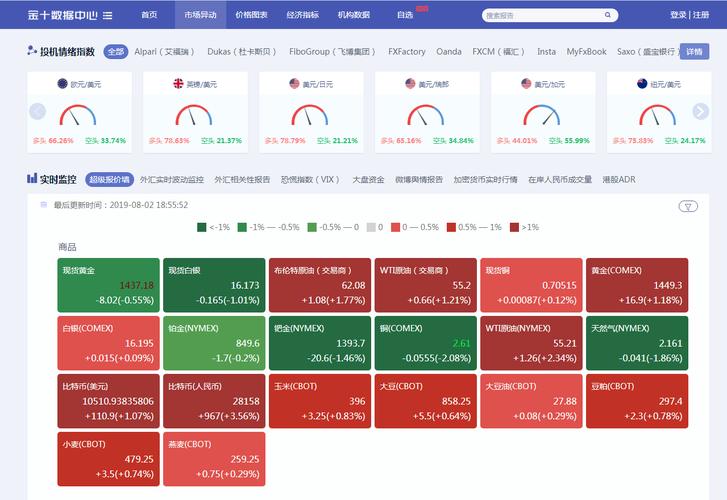Click the 详情 button
727x500 pixels.
click(694, 52)
